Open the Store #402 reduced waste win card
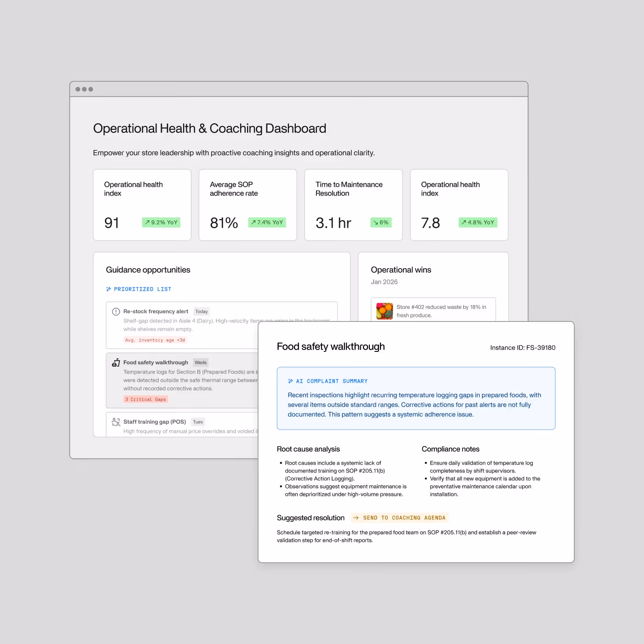644x644 pixels. 433,311
